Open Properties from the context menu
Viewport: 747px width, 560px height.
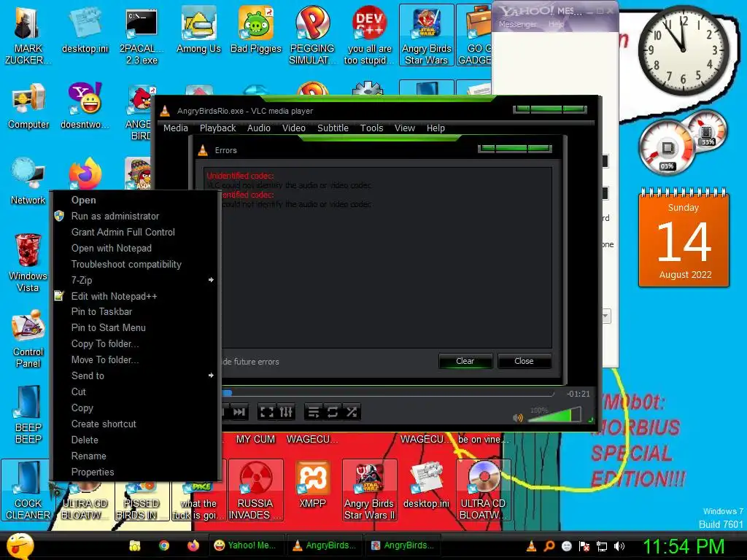click(135, 472)
